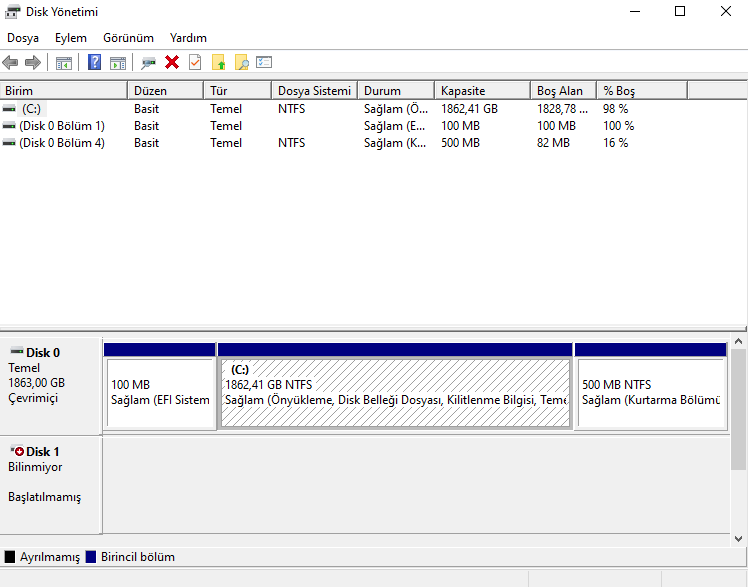Open the Dosya menu
The image size is (748, 587).
[23, 38]
